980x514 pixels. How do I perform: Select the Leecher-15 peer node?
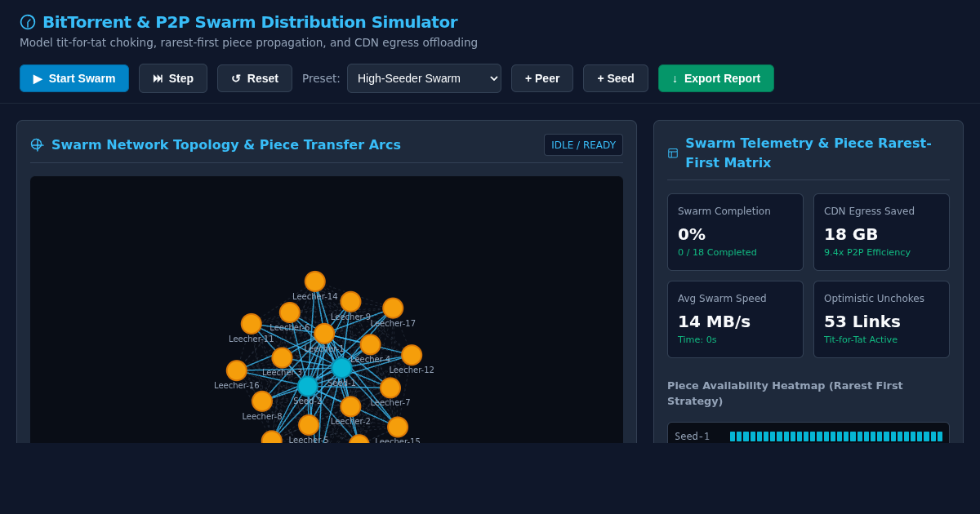click(398, 427)
